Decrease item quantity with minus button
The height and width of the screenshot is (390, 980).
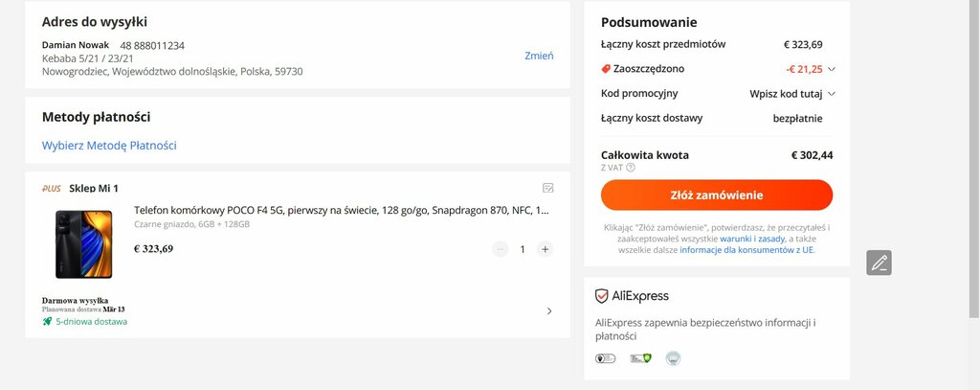(500, 249)
